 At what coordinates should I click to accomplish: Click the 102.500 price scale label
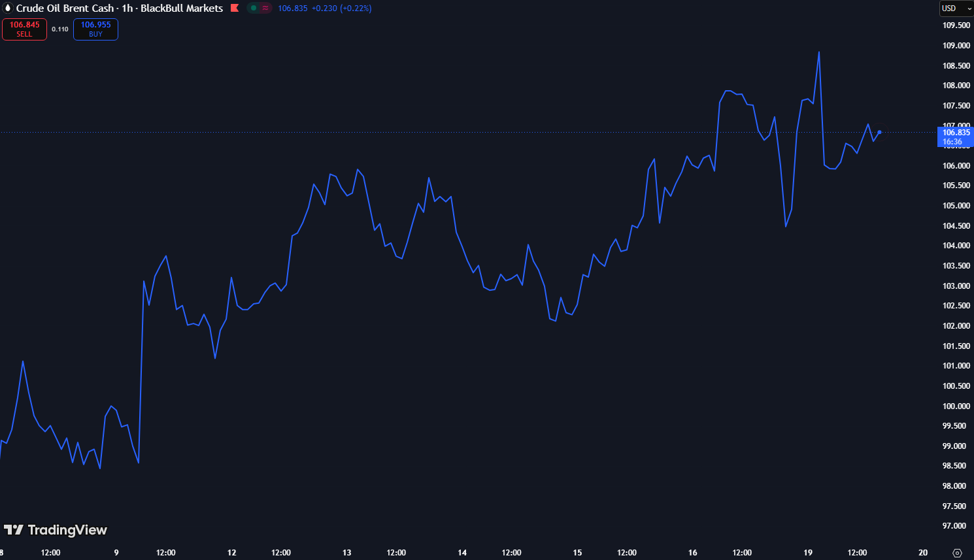956,306
